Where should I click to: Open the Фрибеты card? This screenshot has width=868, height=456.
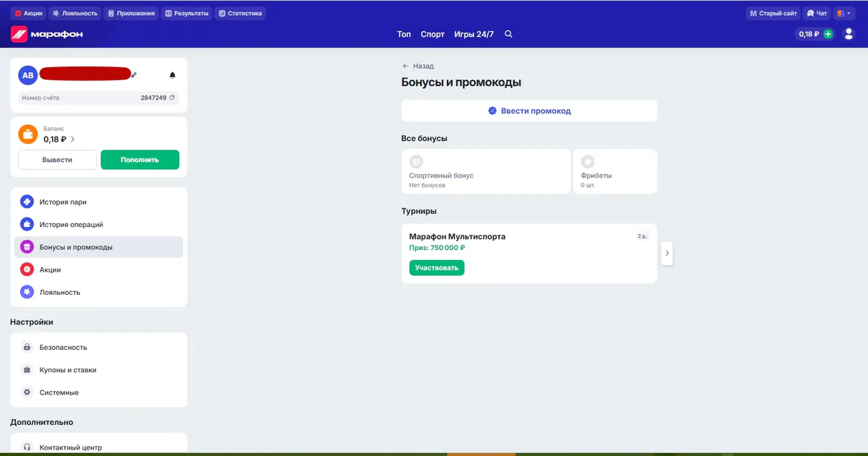click(x=615, y=171)
